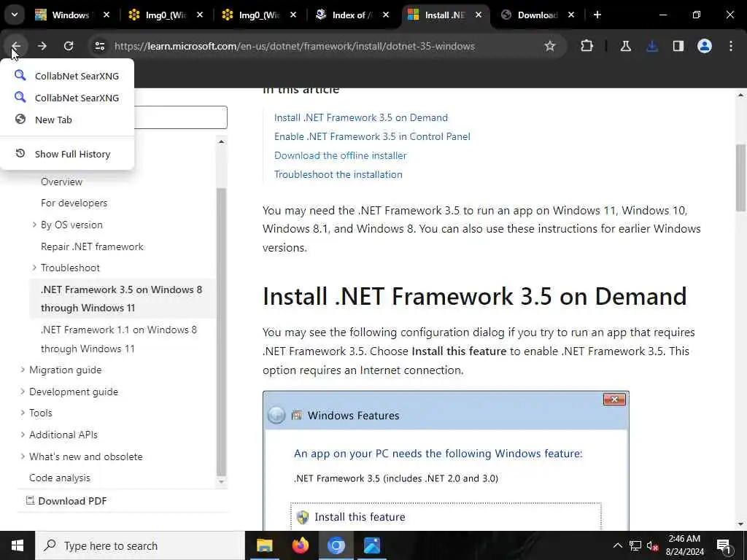The width and height of the screenshot is (747, 560).
Task: Show downloads via the download icon
Action: pyautogui.click(x=652, y=46)
